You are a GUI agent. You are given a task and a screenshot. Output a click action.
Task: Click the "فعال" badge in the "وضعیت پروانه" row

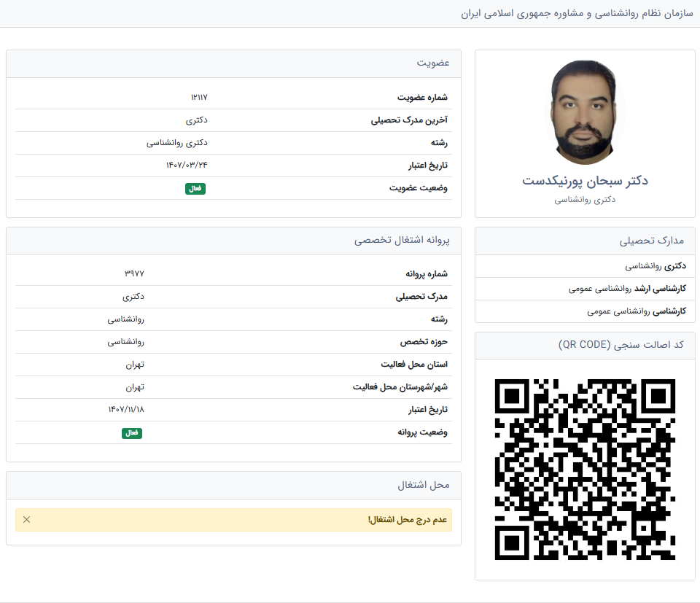(132, 433)
